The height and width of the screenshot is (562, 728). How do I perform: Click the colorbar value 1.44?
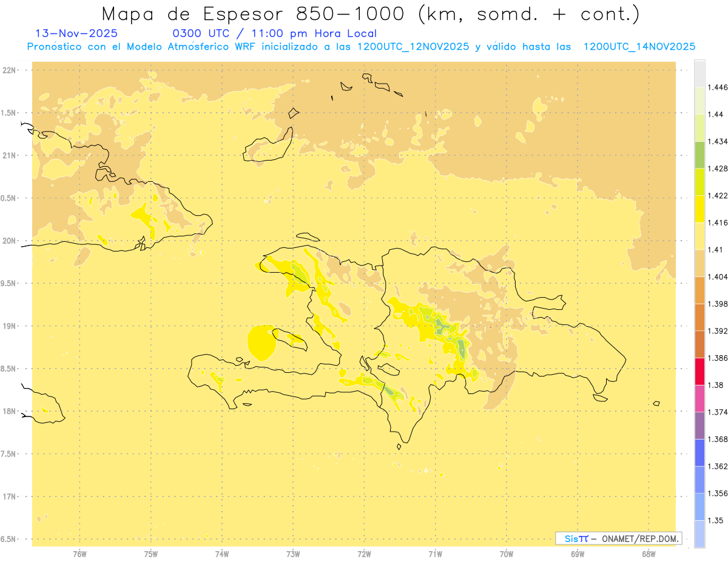coord(715,114)
